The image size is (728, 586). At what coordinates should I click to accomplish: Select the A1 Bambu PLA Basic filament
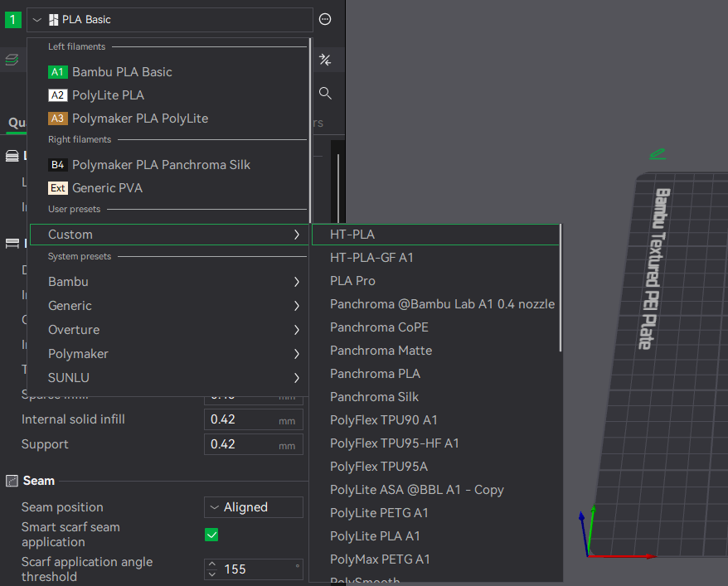[x=122, y=72]
